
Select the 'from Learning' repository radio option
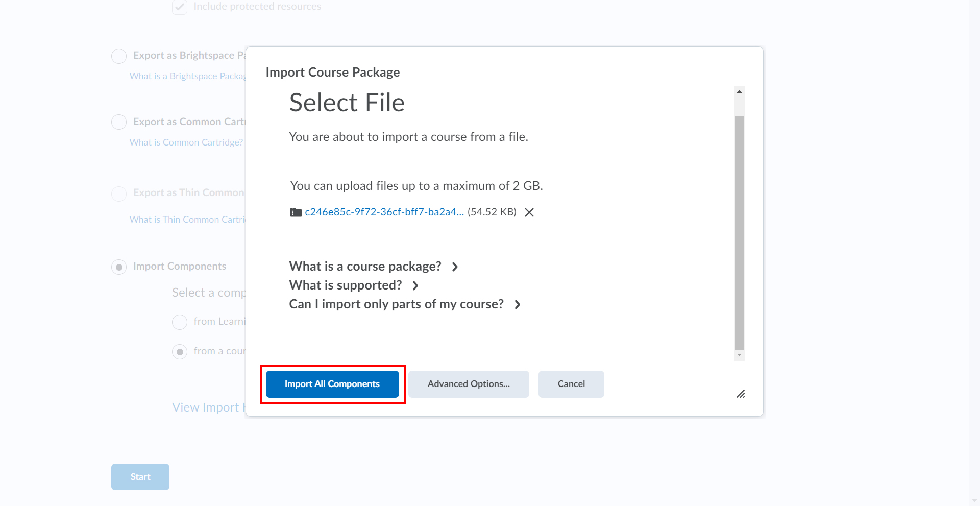click(180, 322)
